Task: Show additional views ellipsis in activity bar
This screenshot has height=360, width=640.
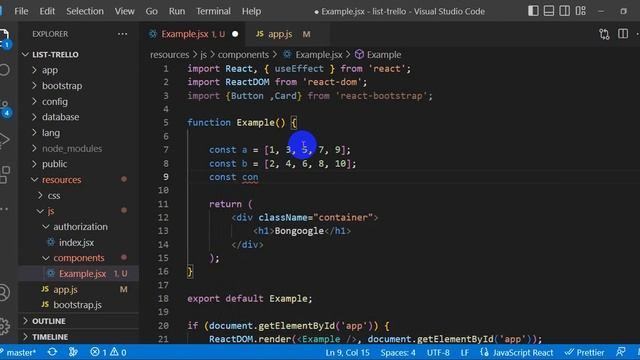Action: click(x=4, y=209)
